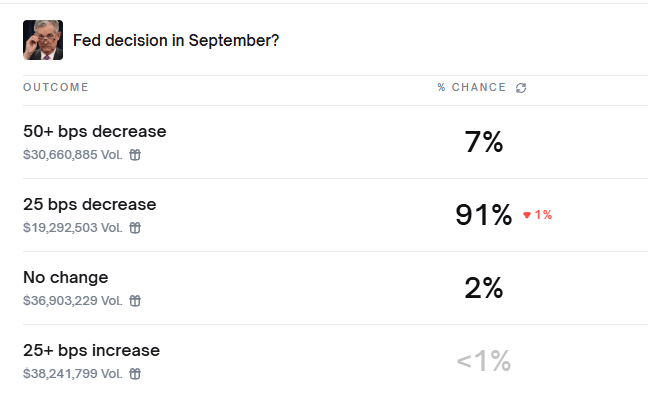Screen dimensions: 648x413
Task: Select the "25+ bps increase" outcome label
Action: 92,350
